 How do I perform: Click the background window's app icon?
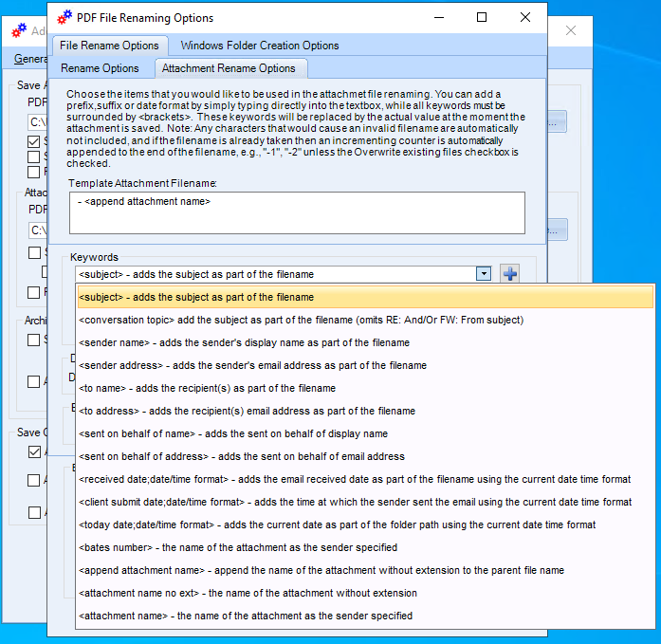[x=19, y=30]
